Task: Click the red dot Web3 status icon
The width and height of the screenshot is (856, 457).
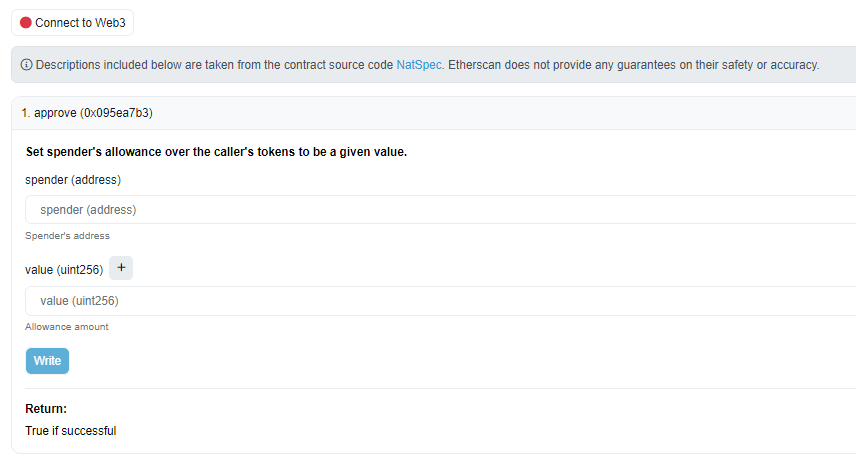Action: point(26,22)
